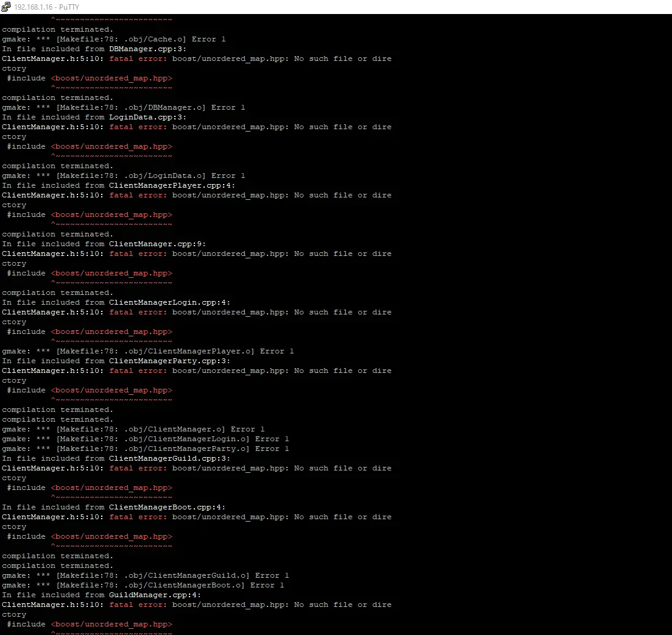
Task: Click the 'included from ClientManagerGuild.cpp:3' line
Action: [116, 458]
